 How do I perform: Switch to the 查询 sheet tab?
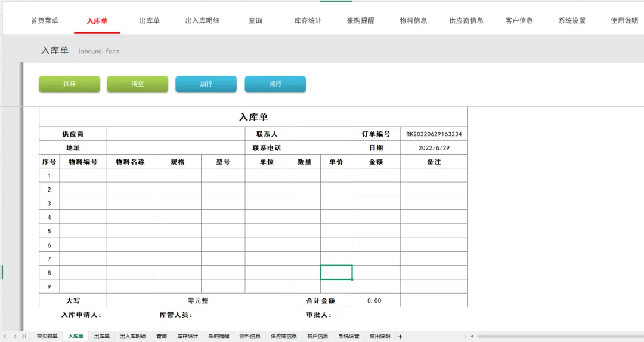[162, 336]
